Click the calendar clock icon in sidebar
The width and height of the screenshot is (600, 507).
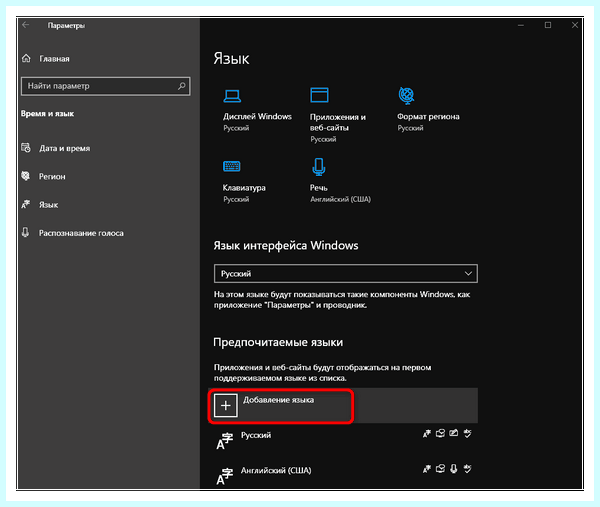point(26,148)
